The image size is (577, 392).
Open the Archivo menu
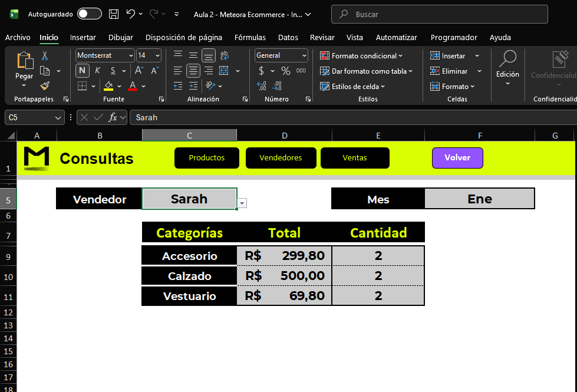click(x=18, y=38)
